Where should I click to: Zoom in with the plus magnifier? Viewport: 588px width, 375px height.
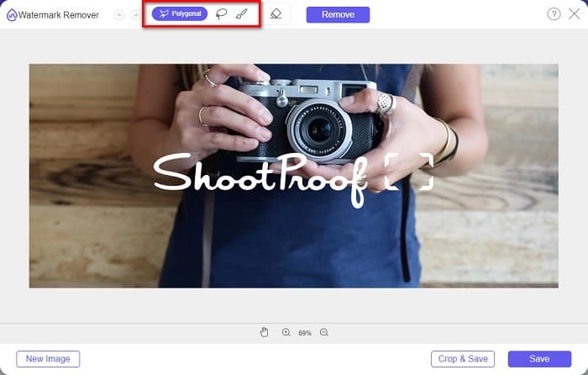(286, 333)
